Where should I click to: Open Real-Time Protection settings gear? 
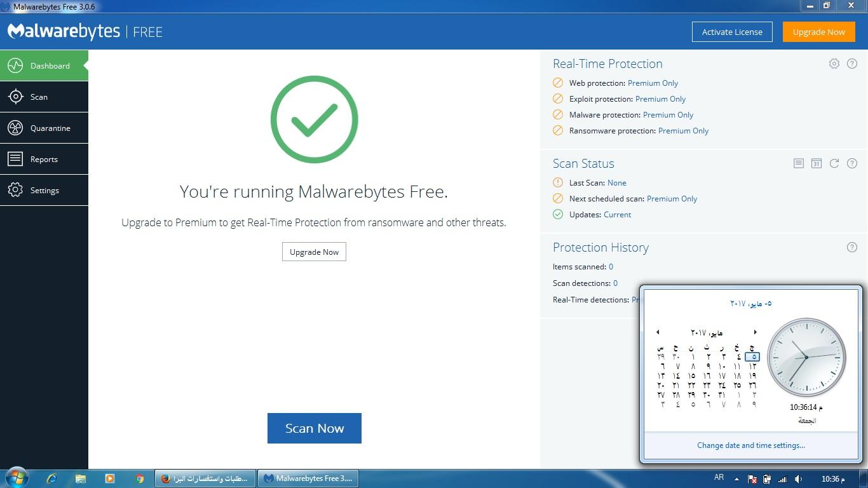(834, 64)
